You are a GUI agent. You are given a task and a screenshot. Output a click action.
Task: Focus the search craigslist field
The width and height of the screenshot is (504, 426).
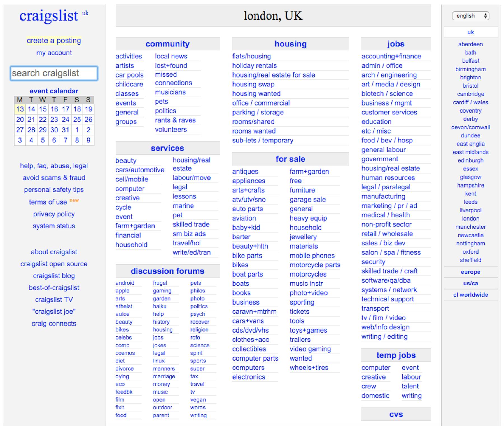[54, 73]
